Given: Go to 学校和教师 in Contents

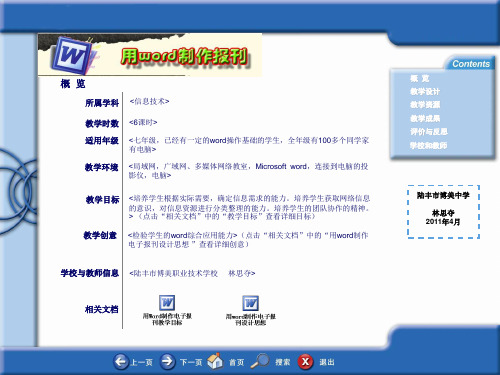Looking at the screenshot, I should (429, 145).
